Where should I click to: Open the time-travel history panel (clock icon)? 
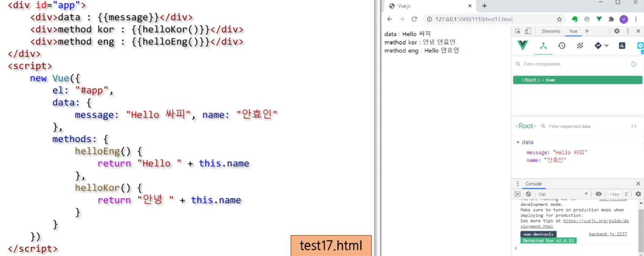(562, 45)
